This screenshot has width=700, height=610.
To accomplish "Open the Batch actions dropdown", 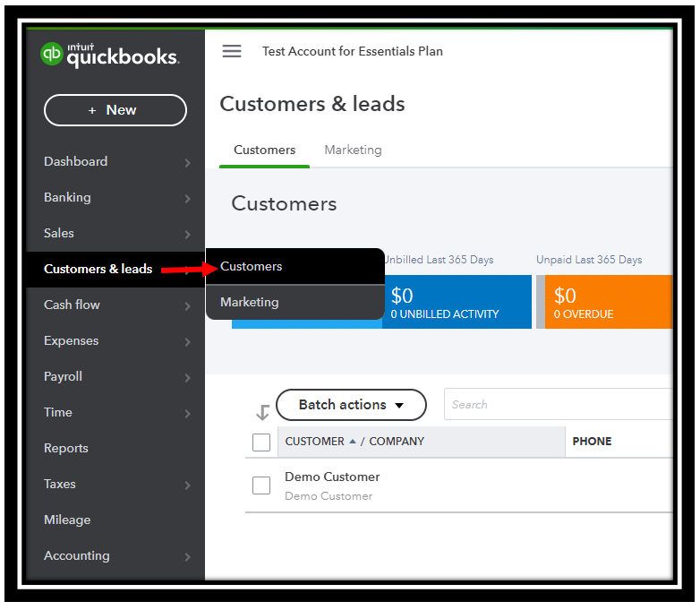I will tap(351, 405).
